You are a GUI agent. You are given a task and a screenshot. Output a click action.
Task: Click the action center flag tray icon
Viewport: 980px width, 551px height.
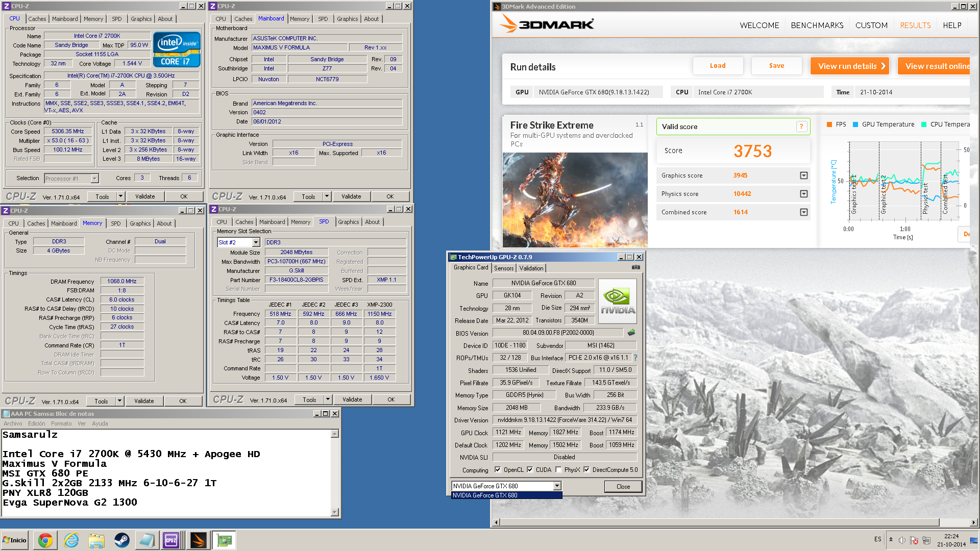point(914,540)
